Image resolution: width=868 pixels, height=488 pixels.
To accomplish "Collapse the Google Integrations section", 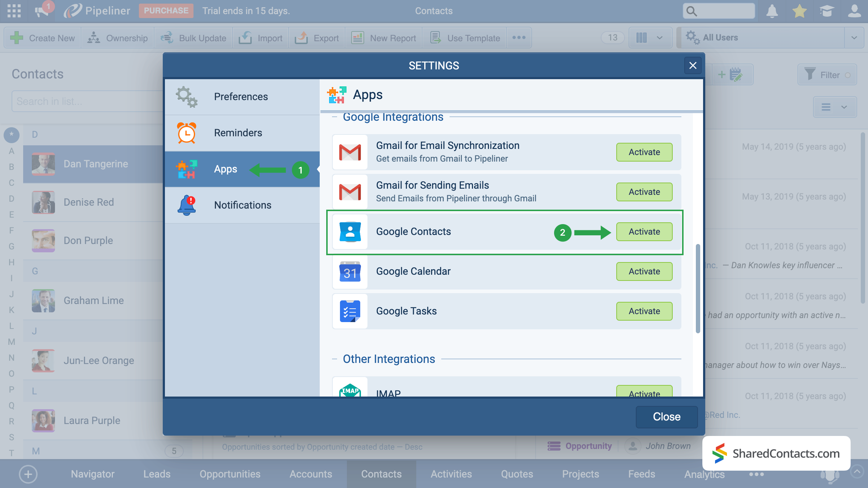I will pos(335,117).
